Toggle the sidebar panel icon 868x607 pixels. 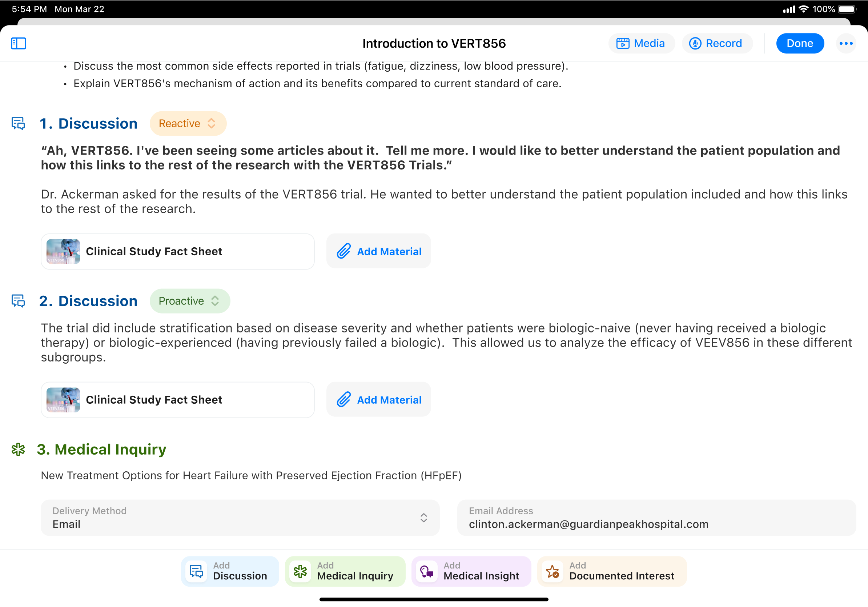18,44
